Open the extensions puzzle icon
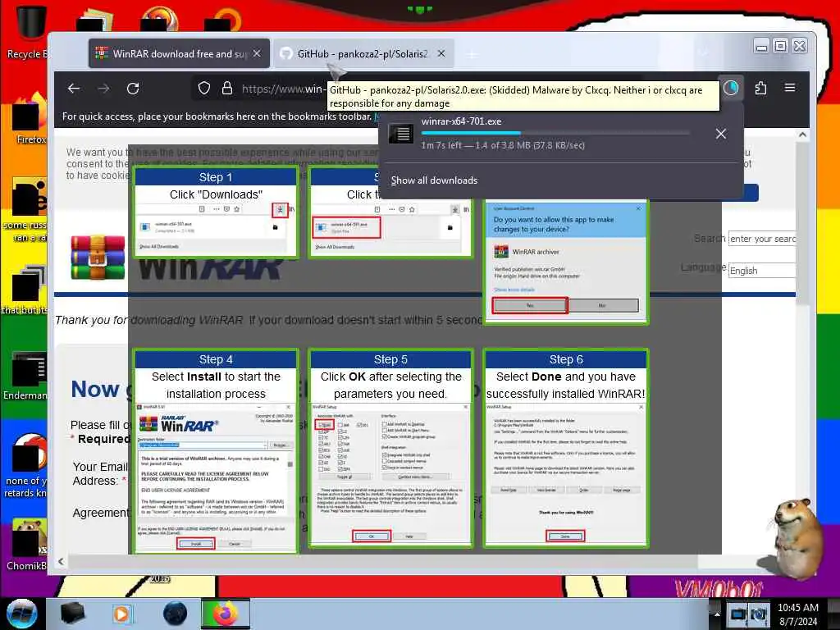Screen dimensions: 840x630 [x=760, y=88]
